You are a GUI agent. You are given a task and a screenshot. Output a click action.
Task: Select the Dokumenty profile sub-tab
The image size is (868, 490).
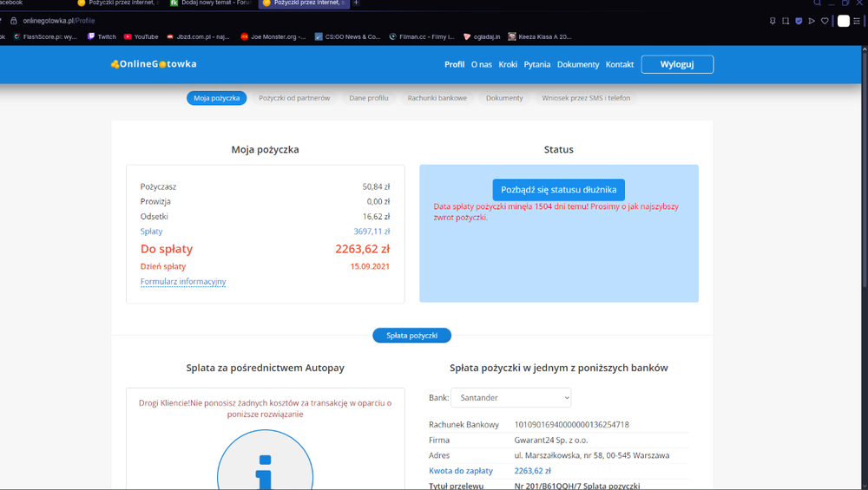pos(504,98)
